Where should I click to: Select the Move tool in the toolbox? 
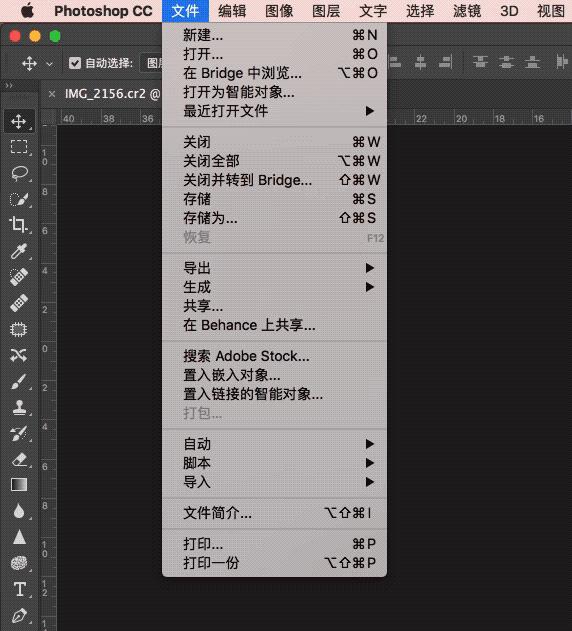(x=19, y=121)
